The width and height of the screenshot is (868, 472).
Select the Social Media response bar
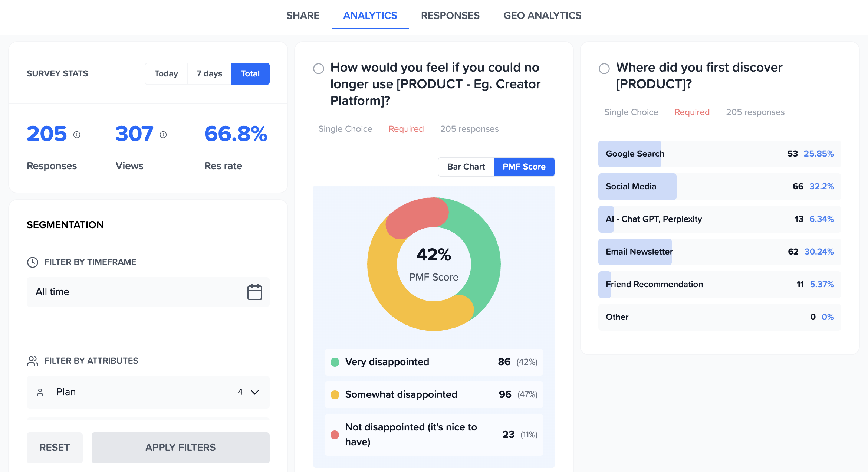pos(637,186)
